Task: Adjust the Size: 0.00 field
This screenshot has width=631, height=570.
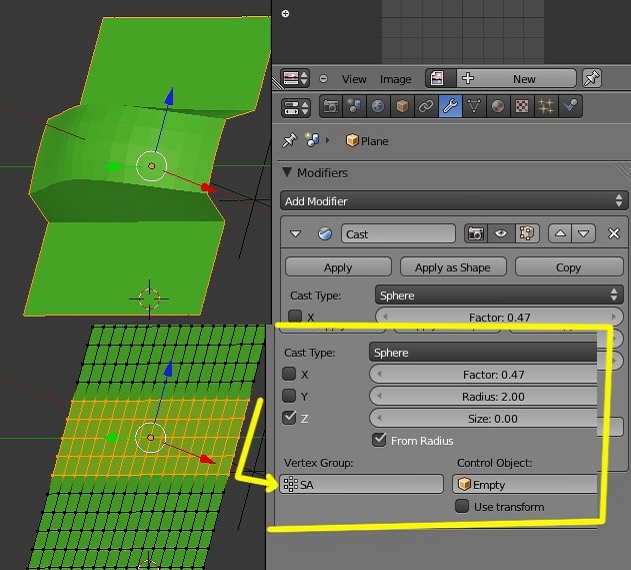Action: [483, 419]
